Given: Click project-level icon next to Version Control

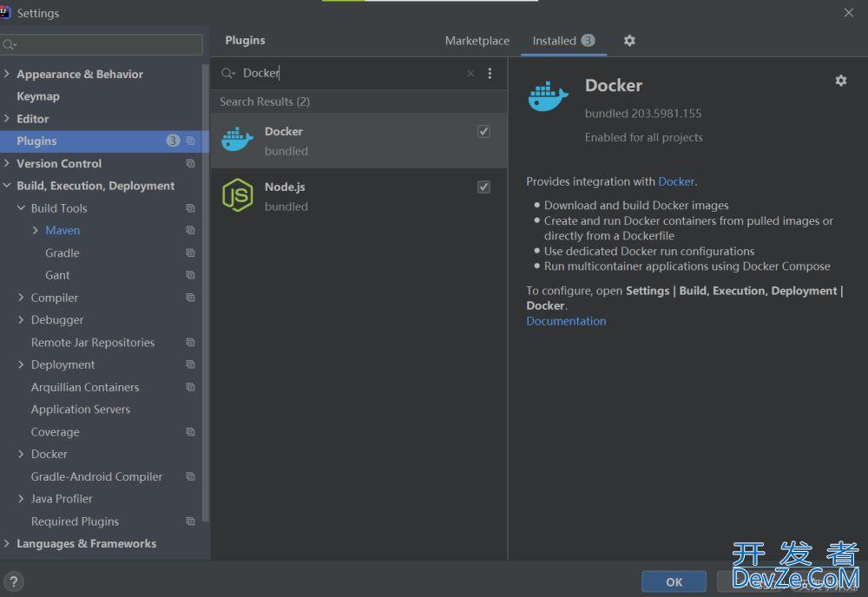Looking at the screenshot, I should (190, 163).
